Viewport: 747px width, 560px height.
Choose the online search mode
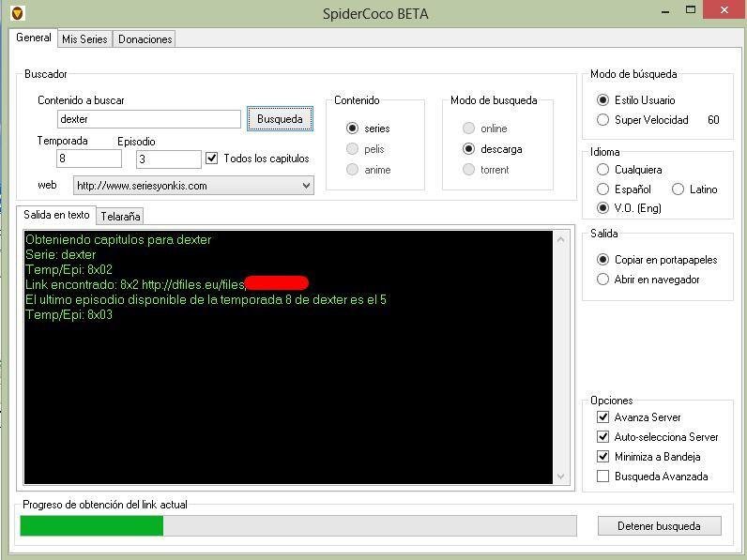(x=469, y=129)
